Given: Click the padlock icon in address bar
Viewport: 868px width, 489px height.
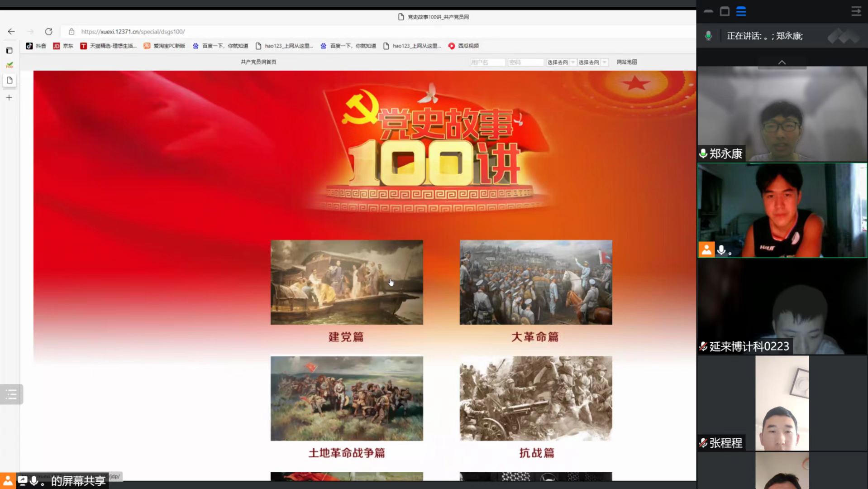Looking at the screenshot, I should 71,31.
